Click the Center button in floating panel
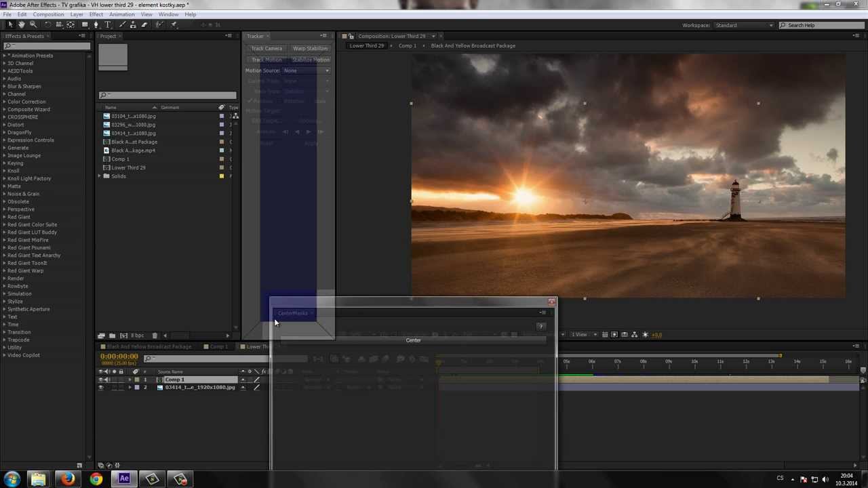Viewport: 868px width, 488px height. (x=413, y=340)
